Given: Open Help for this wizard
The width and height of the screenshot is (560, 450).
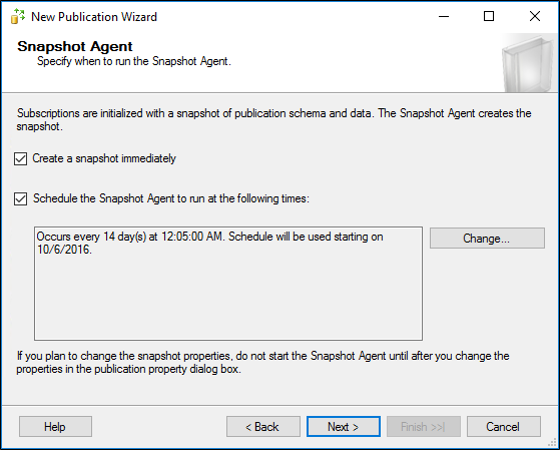Looking at the screenshot, I should click(x=55, y=426).
